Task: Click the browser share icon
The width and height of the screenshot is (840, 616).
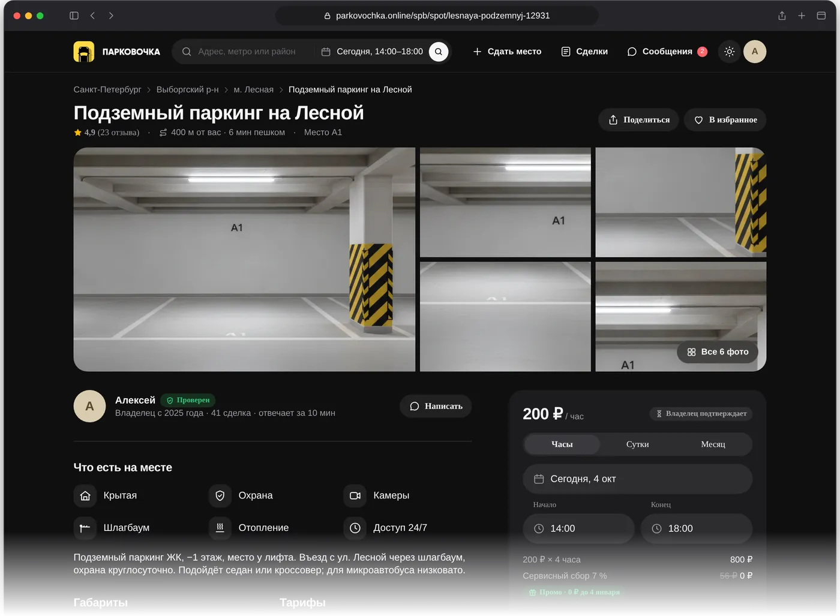Action: tap(782, 16)
